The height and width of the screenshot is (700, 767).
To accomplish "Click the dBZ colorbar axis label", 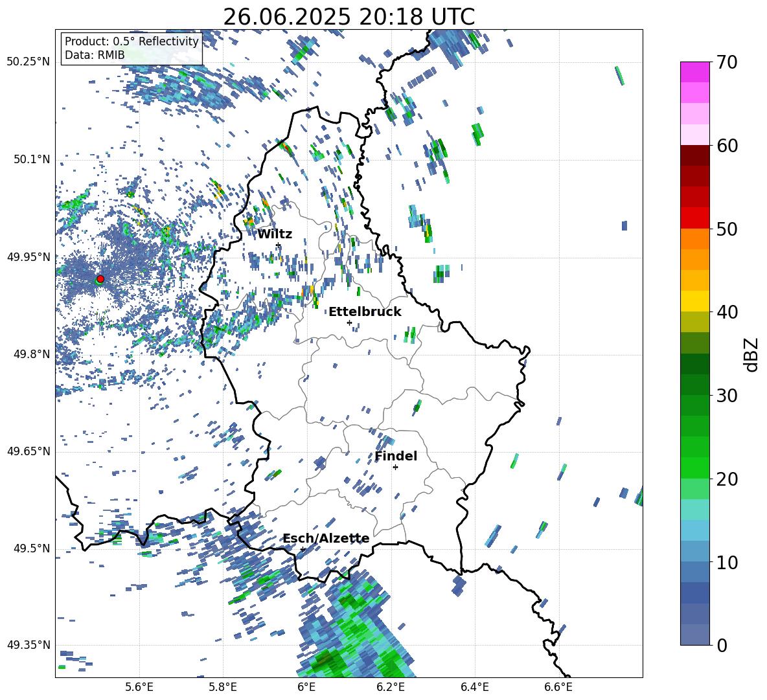I will [x=752, y=354].
